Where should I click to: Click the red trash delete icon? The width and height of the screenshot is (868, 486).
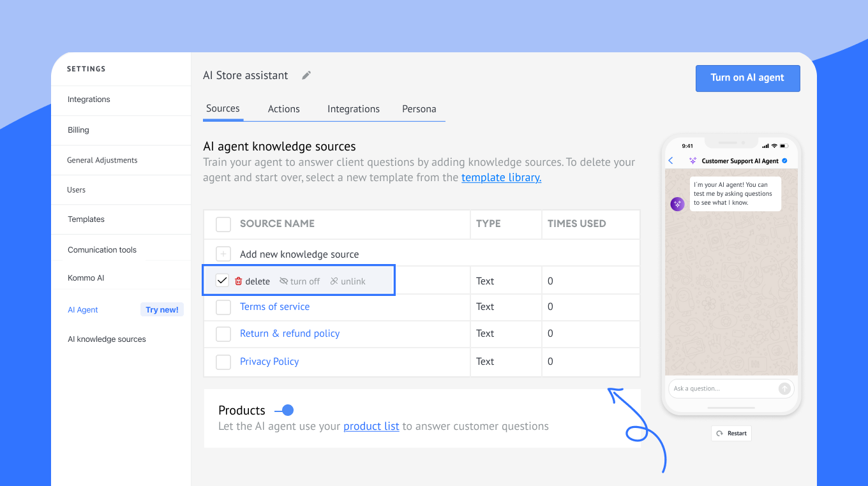pyautogui.click(x=239, y=281)
